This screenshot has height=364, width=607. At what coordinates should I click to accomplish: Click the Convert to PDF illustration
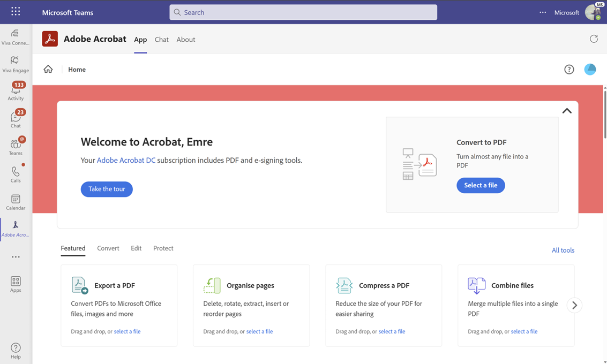coord(419,164)
